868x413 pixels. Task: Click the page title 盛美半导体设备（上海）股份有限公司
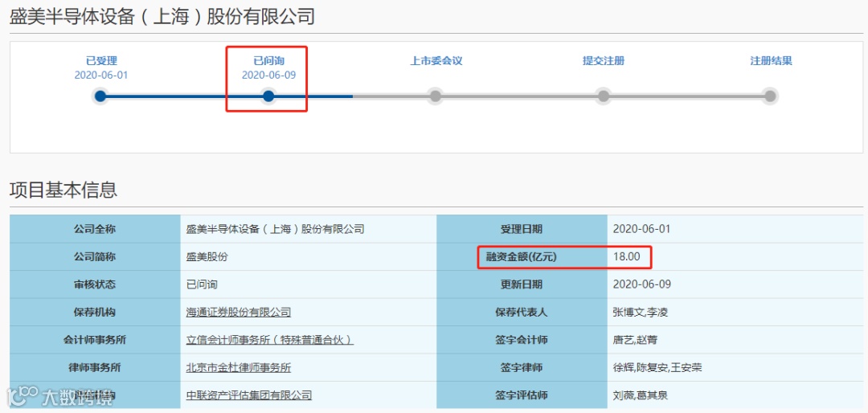pyautogui.click(x=162, y=17)
